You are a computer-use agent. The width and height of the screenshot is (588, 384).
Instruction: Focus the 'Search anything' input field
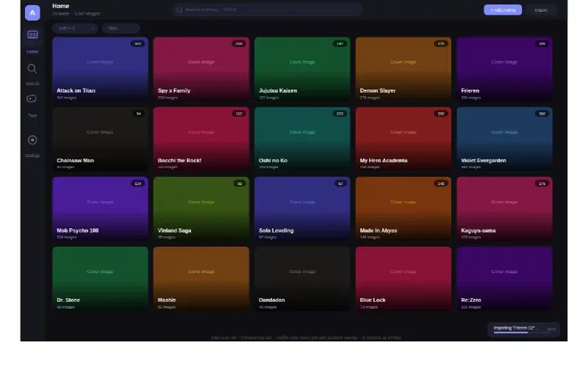coord(268,10)
